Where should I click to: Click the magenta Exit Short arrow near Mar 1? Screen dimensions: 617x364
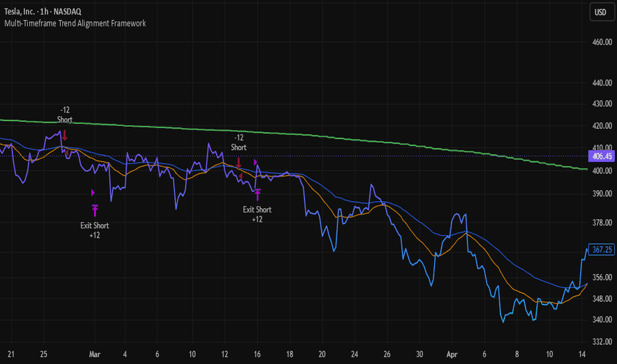pyautogui.click(x=95, y=210)
